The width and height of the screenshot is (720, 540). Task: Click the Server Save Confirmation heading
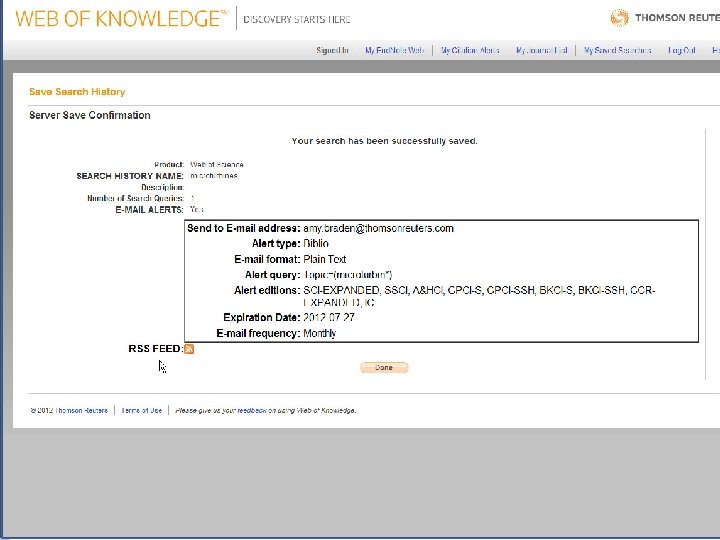(90, 115)
